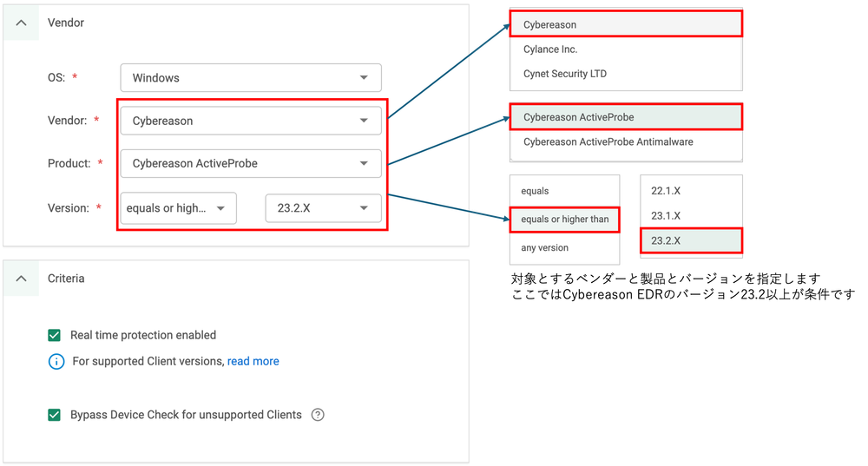Open the Product dropdown showing Cybereason ActiveProbe
The height and width of the screenshot is (466, 868).
pos(251,163)
